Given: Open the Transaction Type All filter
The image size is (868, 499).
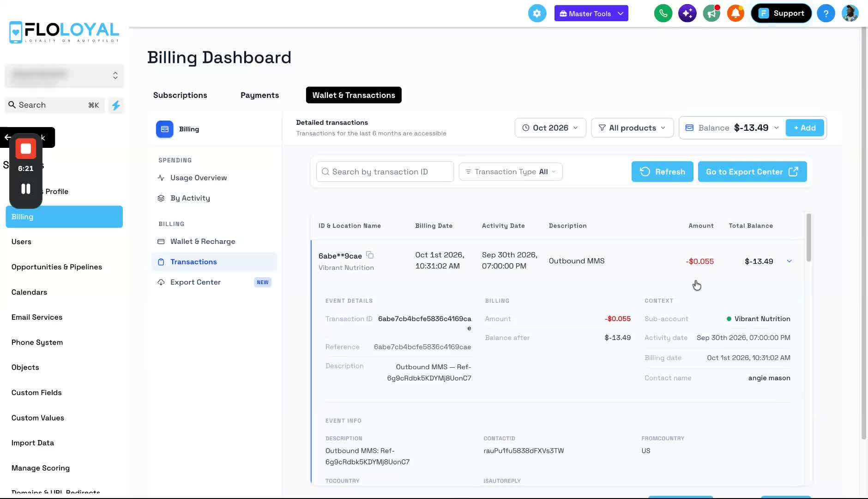Looking at the screenshot, I should pos(511,172).
